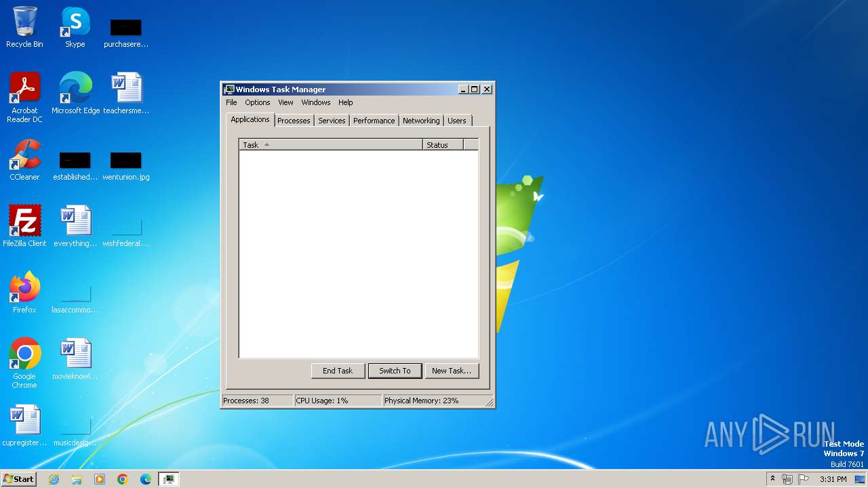Click Physical Memory: 23% status text
This screenshot has height=488, width=868.
pyautogui.click(x=422, y=401)
